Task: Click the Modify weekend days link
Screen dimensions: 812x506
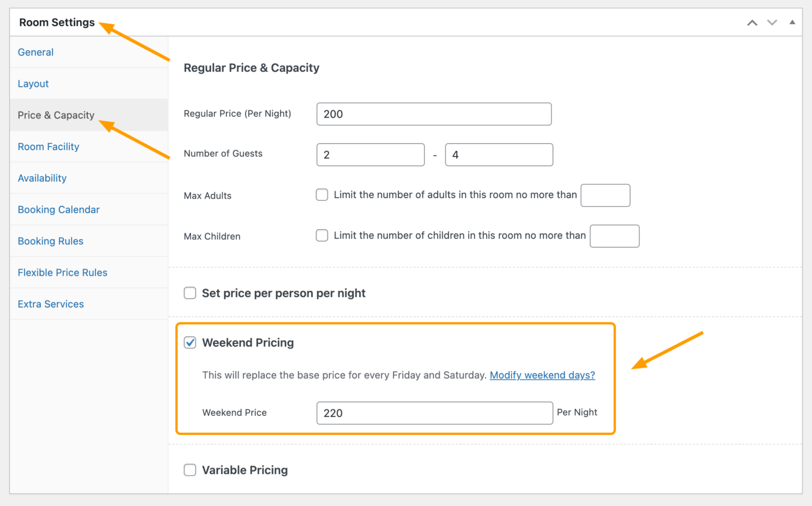Action: coord(542,375)
